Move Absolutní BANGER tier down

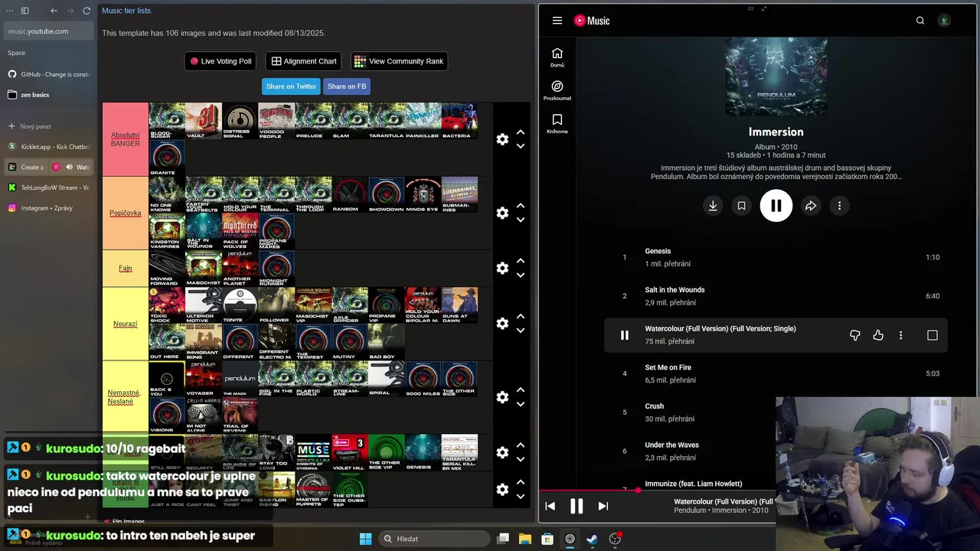click(x=521, y=146)
